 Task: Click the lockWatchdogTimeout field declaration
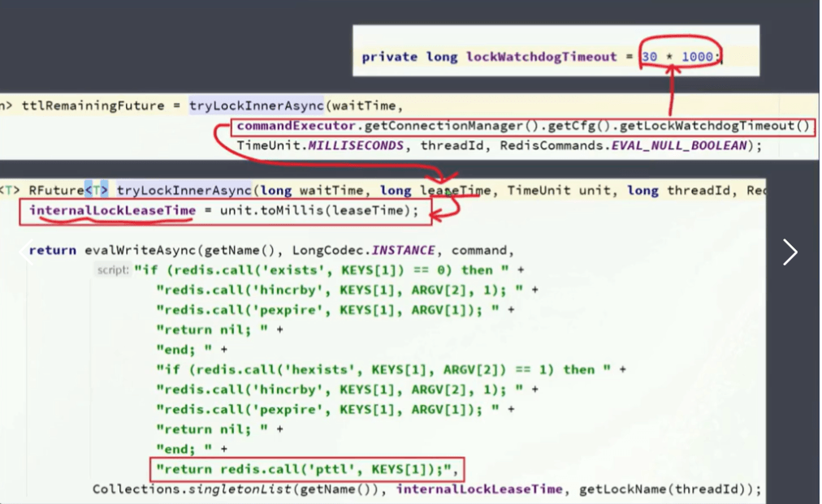pos(541,57)
